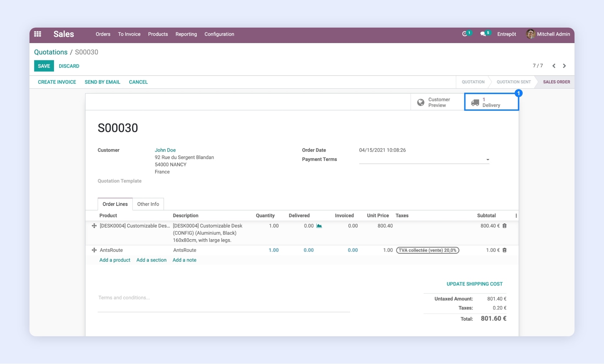The width and height of the screenshot is (604, 364).
Task: Click the forecast chart icon on desk line
Action: pos(319,226)
